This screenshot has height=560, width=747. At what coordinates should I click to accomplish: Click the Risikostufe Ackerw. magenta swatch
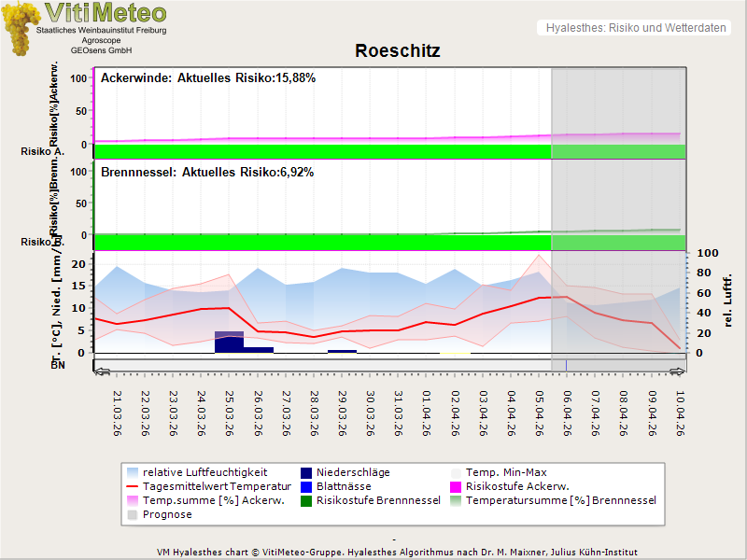456,486
